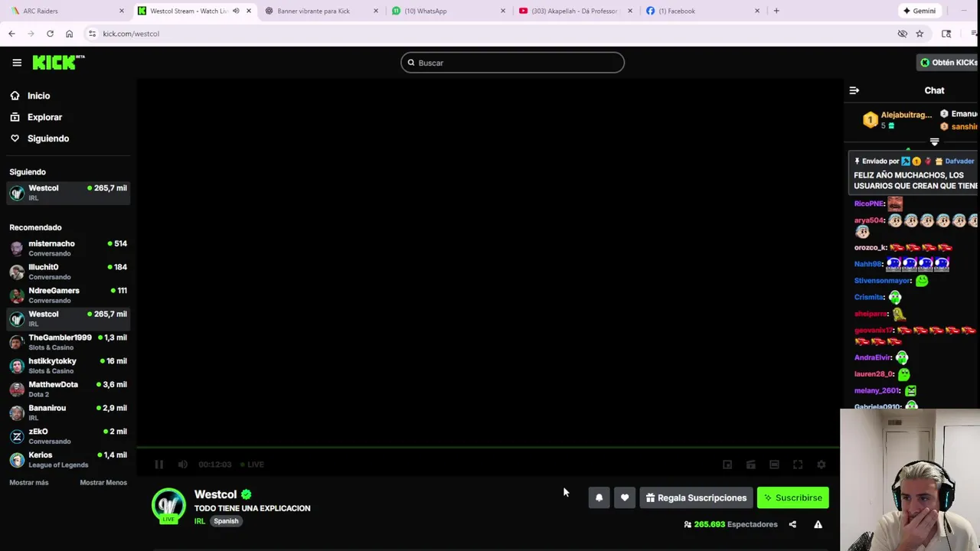980x551 pixels.
Task: Open hstikkytokky recommended channel
Action: pyautogui.click(x=68, y=365)
